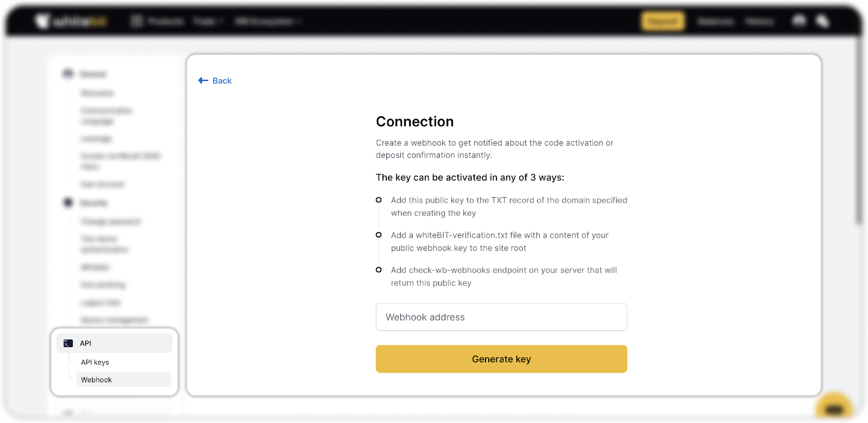
Task: Click the Security shield icon in sidebar
Action: click(x=68, y=203)
